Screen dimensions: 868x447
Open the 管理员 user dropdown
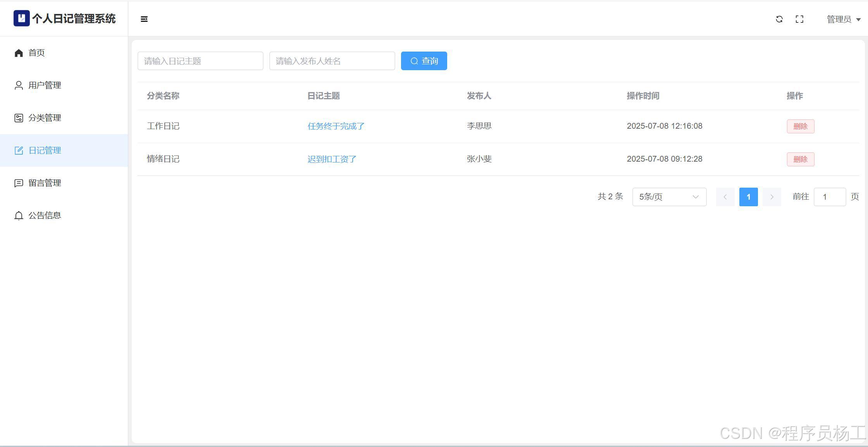click(844, 19)
